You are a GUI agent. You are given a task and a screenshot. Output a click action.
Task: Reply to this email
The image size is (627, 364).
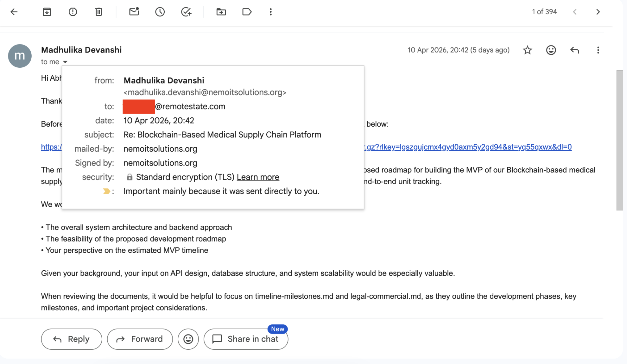tap(71, 339)
